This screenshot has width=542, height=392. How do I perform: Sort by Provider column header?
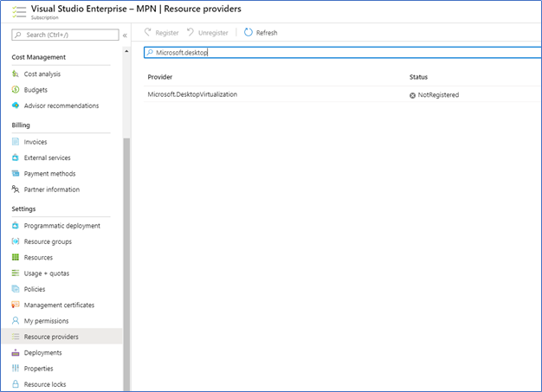159,77
